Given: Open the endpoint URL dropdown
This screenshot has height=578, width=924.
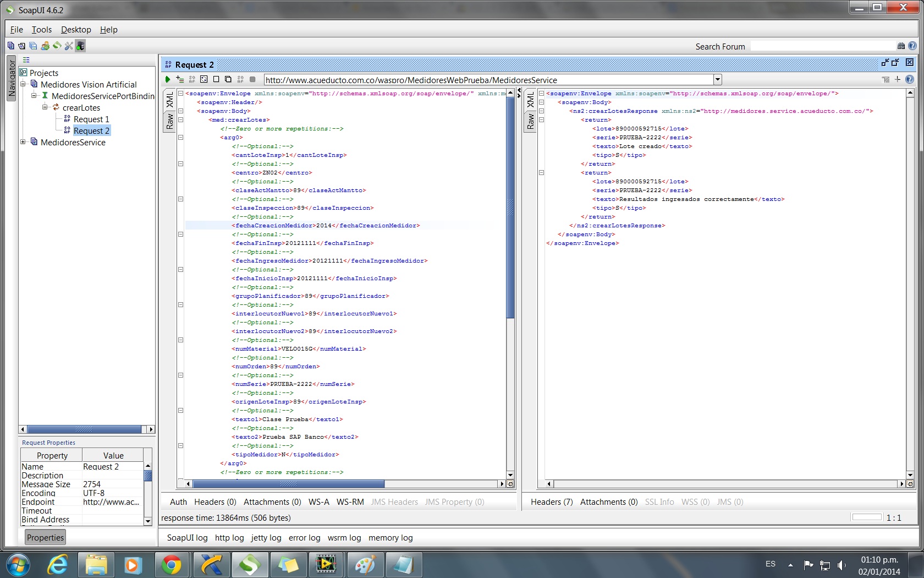Looking at the screenshot, I should coord(717,80).
